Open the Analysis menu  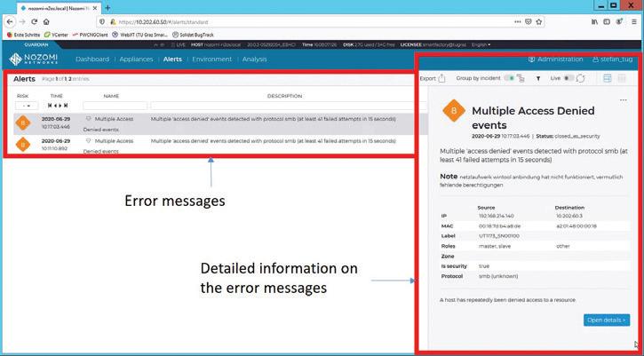coord(254,59)
